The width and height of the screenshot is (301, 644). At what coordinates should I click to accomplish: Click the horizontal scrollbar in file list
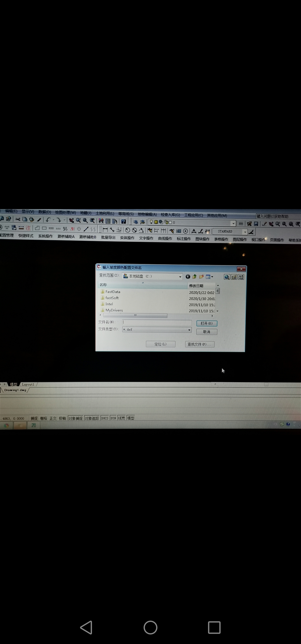[x=135, y=315]
